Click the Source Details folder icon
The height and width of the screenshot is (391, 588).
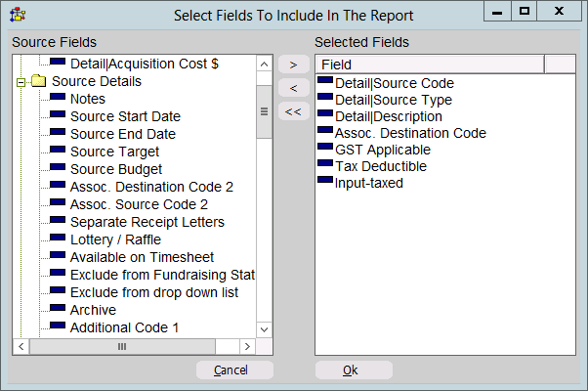pos(38,81)
